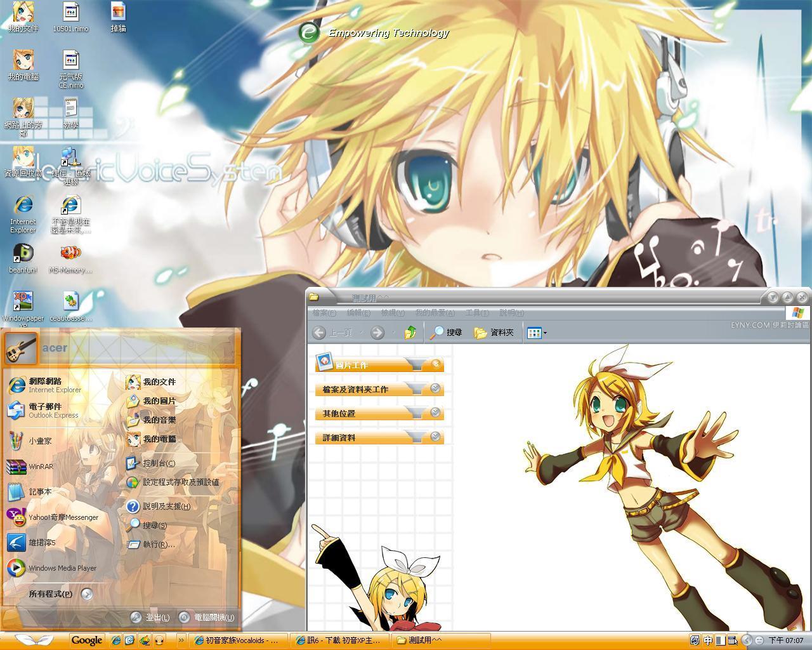Open Yahoo!奇摩Messenger in start menu
Viewport: 812px width, 650px height.
(53, 517)
